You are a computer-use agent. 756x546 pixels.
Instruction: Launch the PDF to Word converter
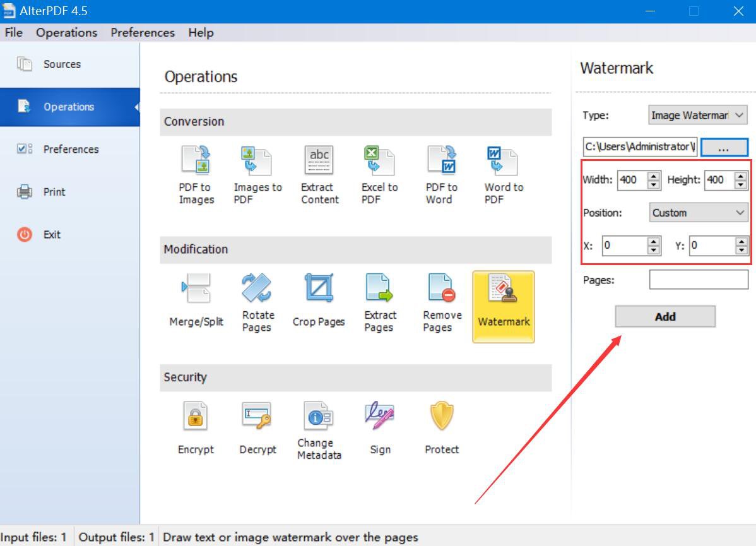(x=441, y=175)
